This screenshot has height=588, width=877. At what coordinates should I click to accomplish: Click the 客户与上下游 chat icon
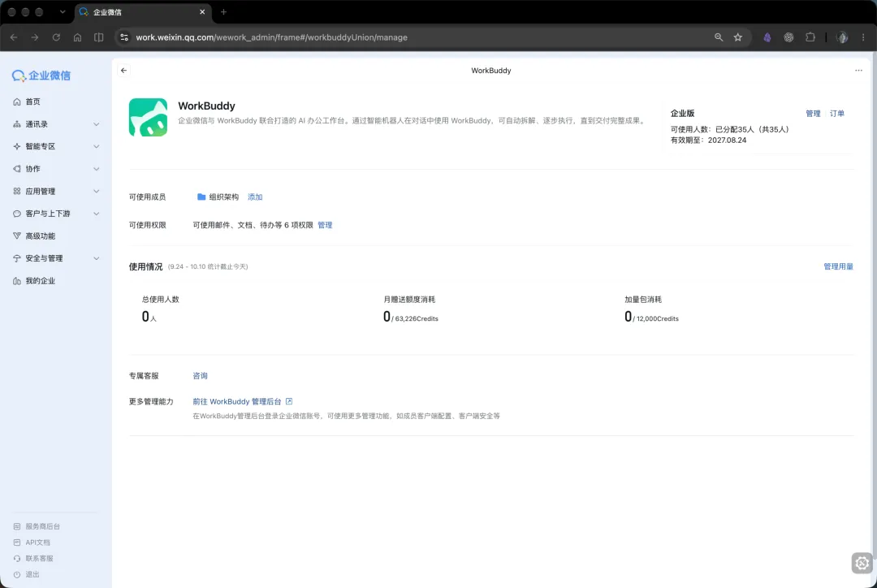[17, 214]
